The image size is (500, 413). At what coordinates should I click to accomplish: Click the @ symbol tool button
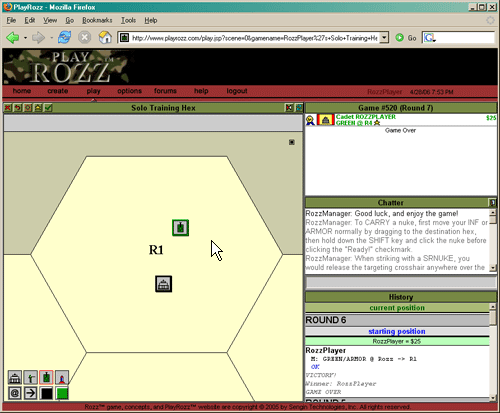(x=15, y=393)
